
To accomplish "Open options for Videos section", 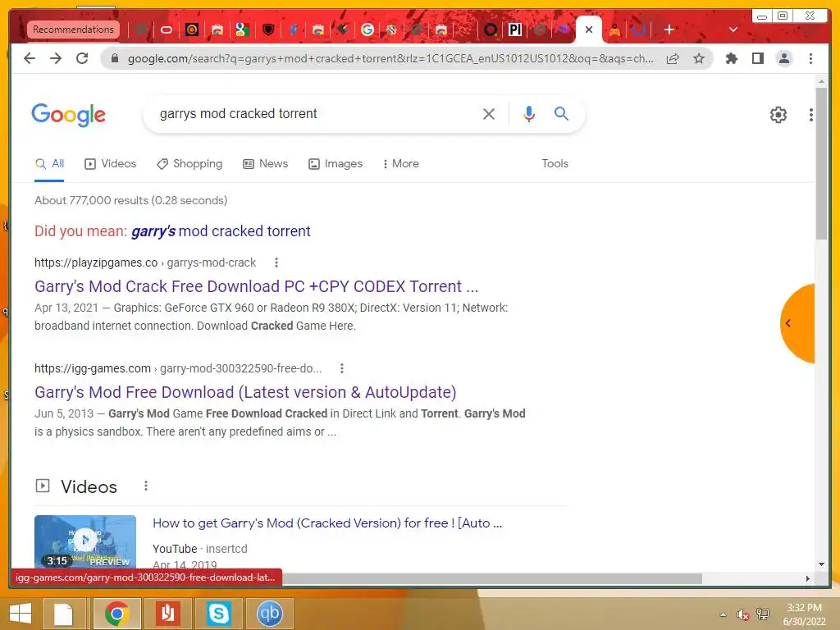I will (x=146, y=486).
